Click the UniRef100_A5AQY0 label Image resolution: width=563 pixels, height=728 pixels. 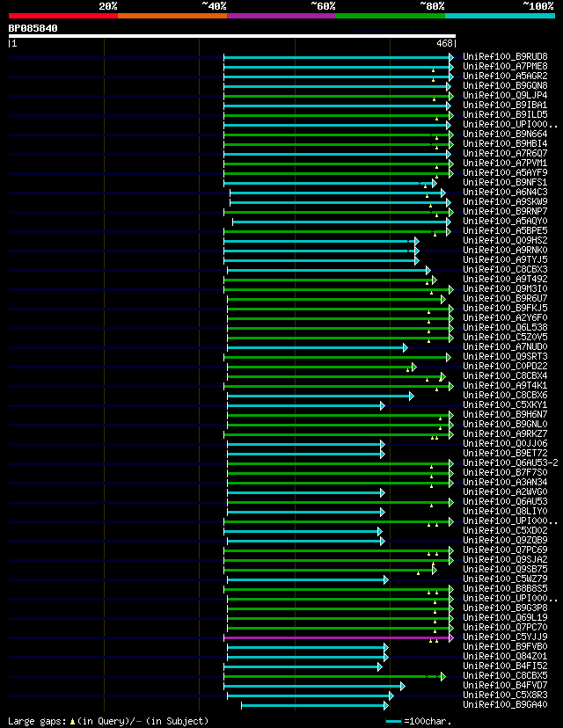(505, 222)
